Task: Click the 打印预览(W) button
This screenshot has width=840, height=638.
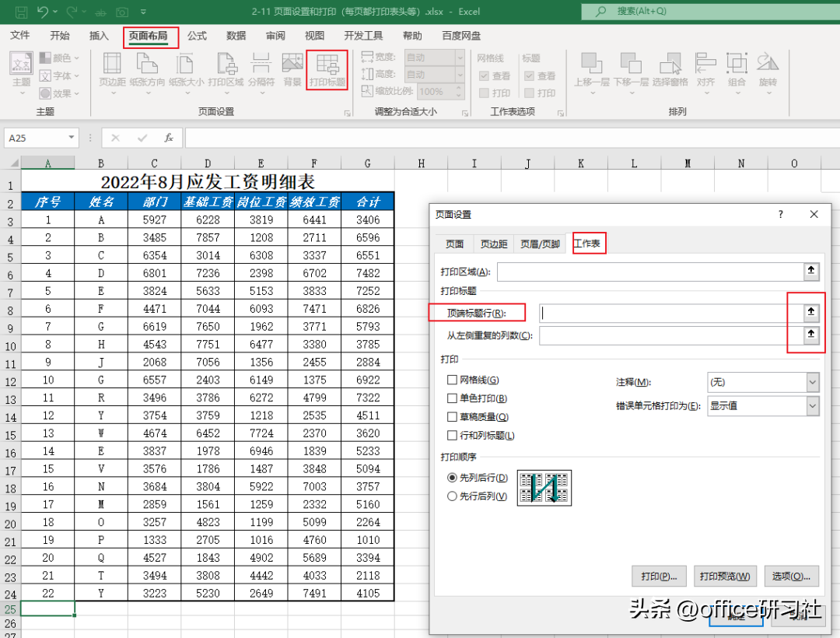Action: (725, 576)
